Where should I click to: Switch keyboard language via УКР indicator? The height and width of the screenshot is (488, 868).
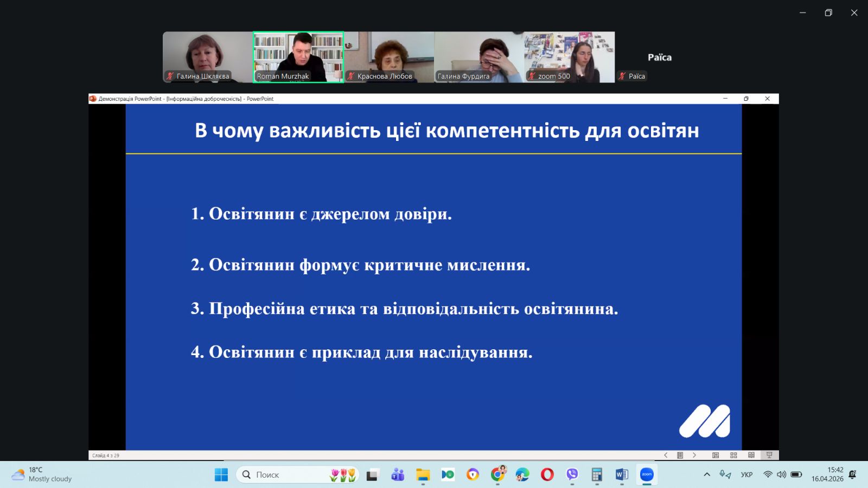pos(746,475)
